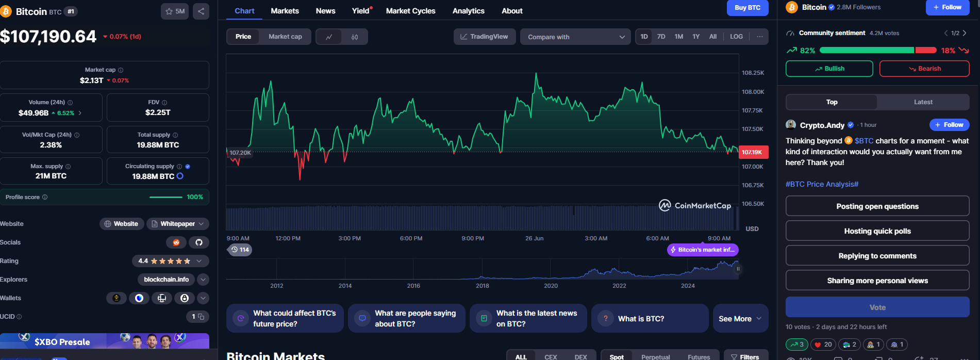Open the Analytics tab
The width and height of the screenshot is (980, 360).
(x=468, y=11)
